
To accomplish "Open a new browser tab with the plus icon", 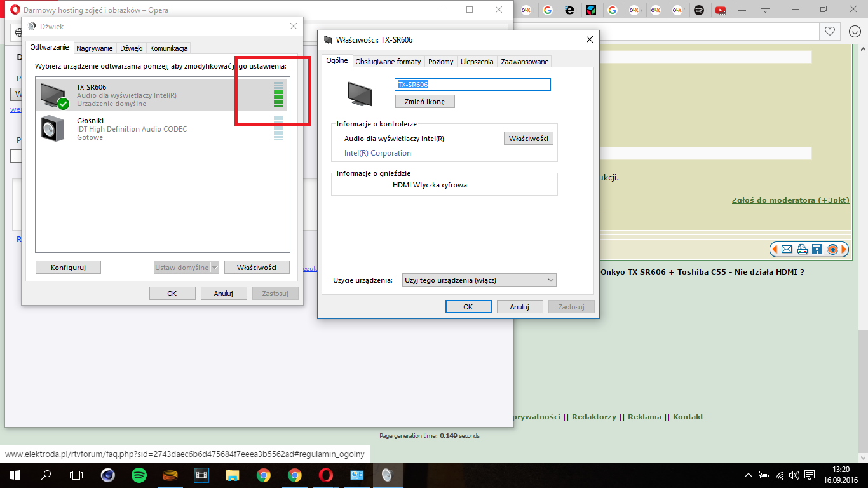I will [742, 10].
